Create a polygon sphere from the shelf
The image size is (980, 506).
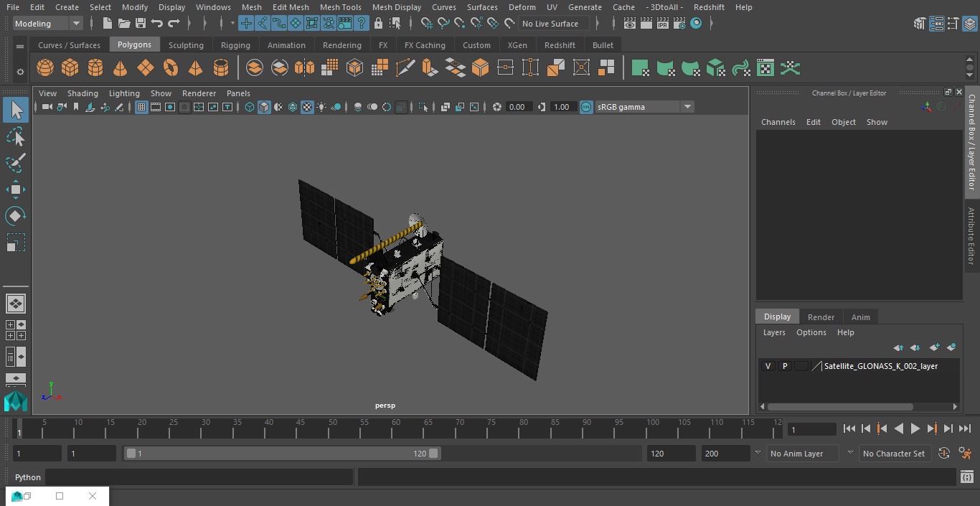click(x=45, y=68)
